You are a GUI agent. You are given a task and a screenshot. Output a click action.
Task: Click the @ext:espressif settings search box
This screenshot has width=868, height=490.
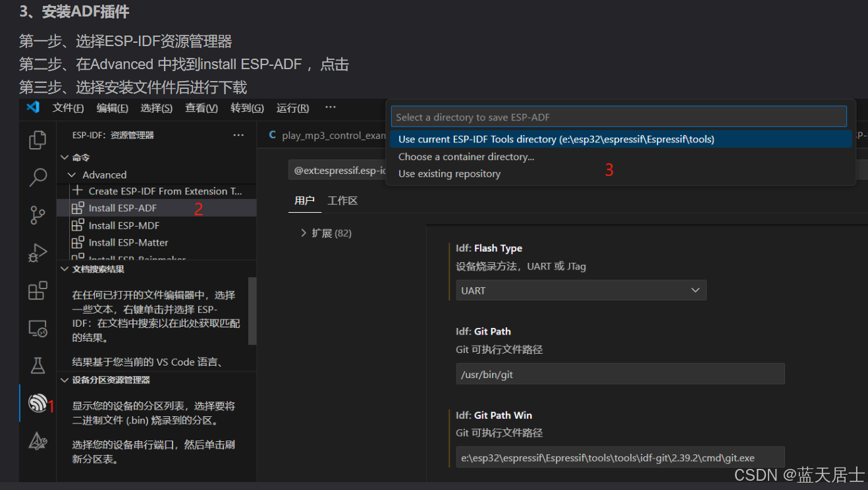coord(339,170)
